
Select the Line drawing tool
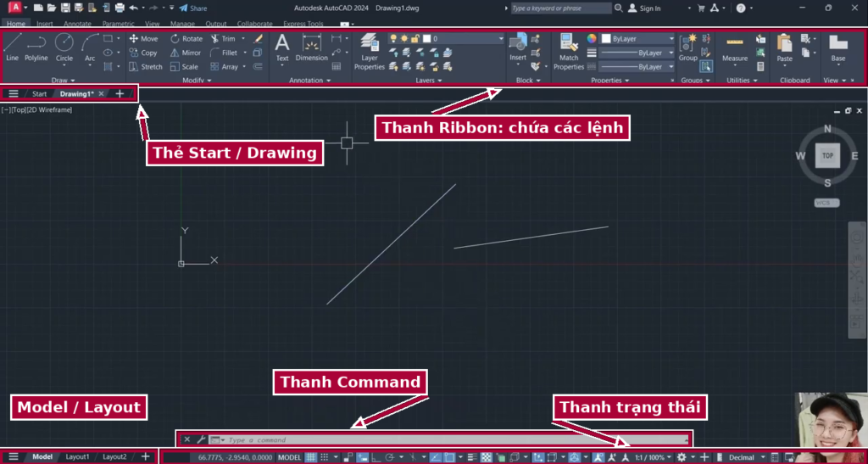(12, 47)
